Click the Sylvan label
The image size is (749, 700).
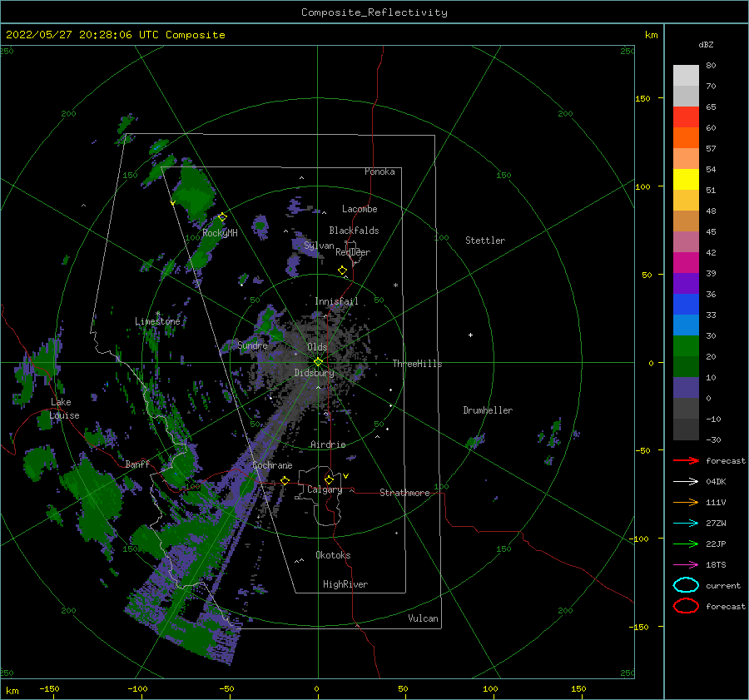tap(319, 246)
